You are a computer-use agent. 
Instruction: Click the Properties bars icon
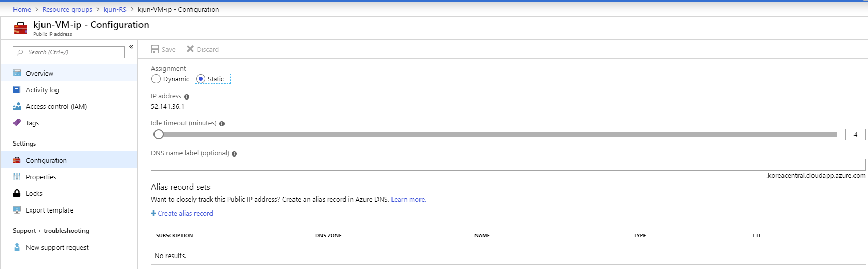[x=17, y=177]
